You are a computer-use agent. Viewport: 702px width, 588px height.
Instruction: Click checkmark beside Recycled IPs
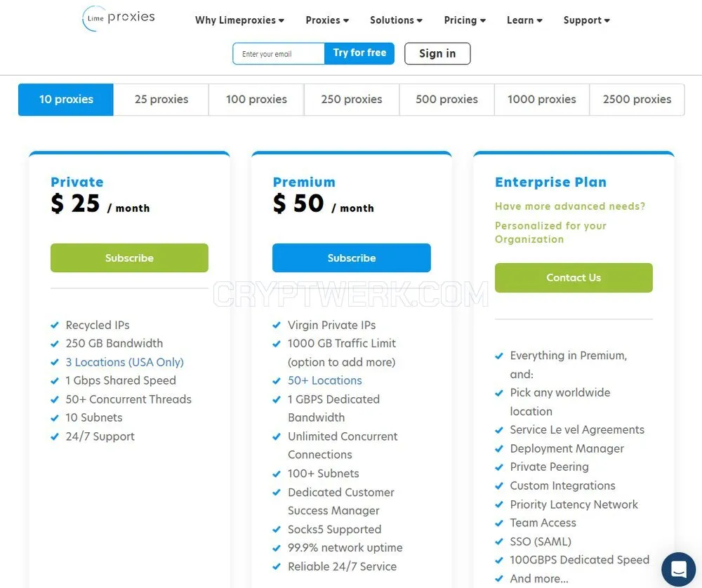coord(55,326)
